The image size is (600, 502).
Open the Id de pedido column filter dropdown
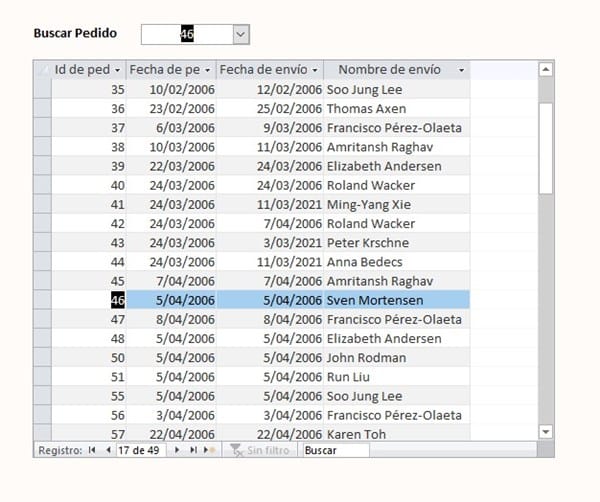(x=118, y=70)
